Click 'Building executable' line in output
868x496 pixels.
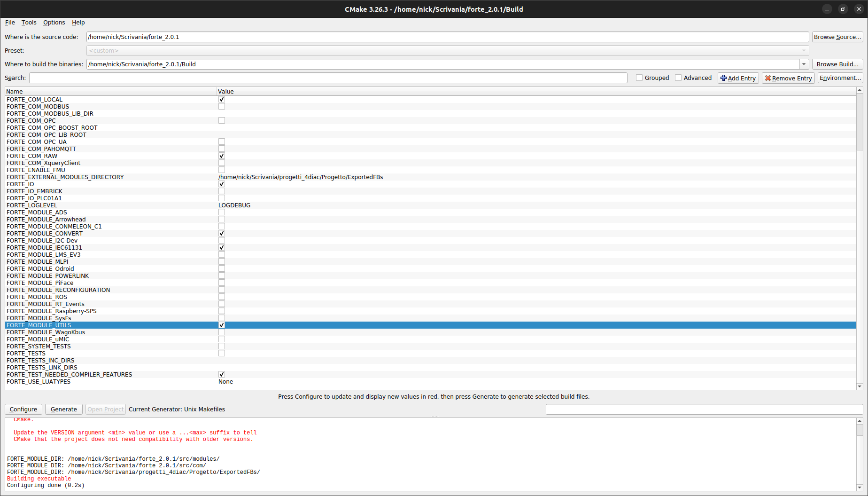(39, 479)
